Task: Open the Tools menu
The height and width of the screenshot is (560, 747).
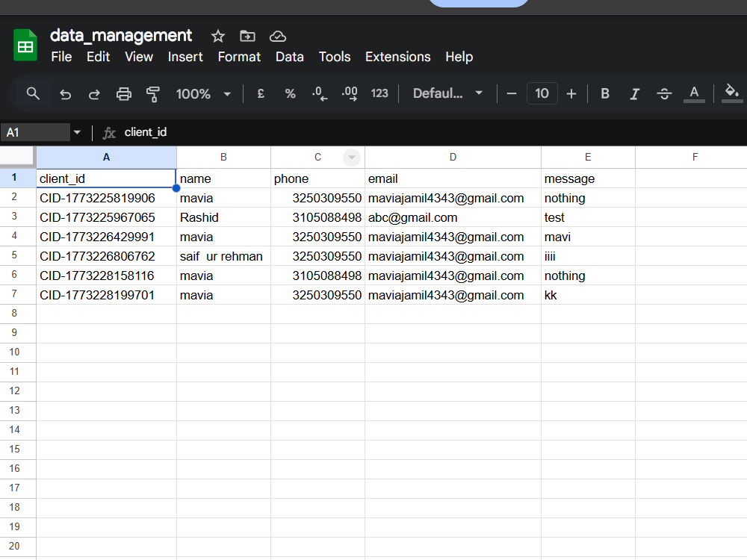Action: tap(335, 57)
